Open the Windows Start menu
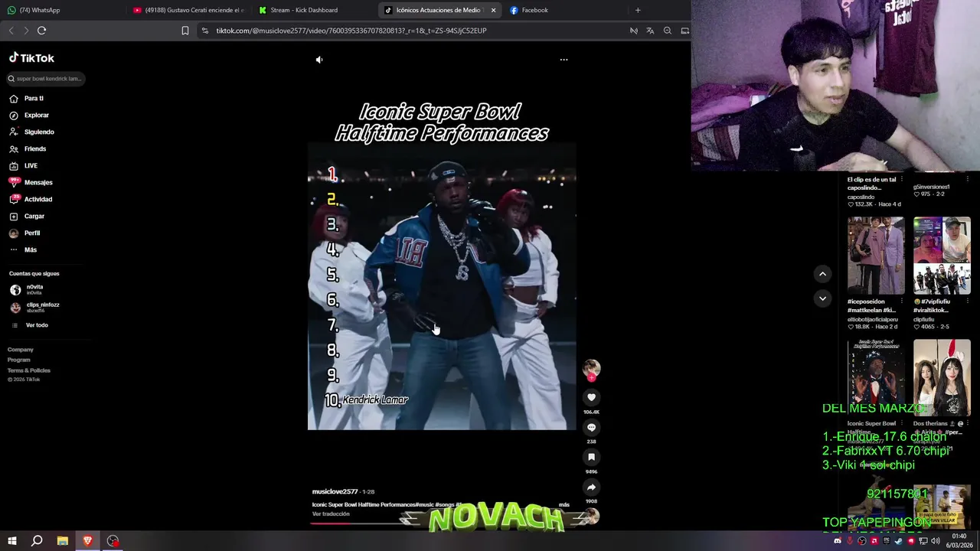This screenshot has height=551, width=980. click(11, 541)
